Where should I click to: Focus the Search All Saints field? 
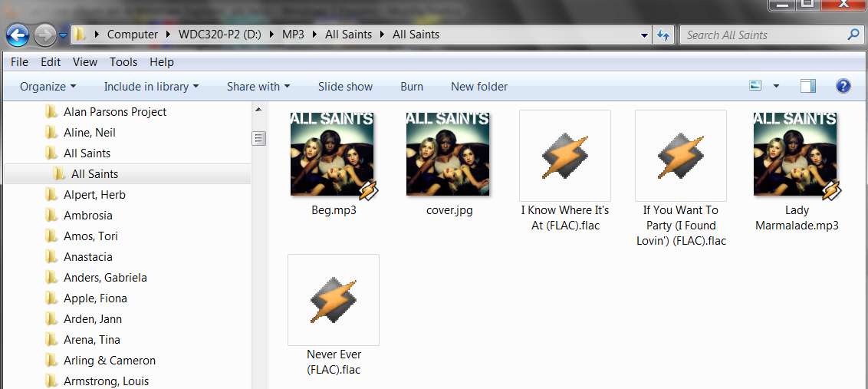767,35
